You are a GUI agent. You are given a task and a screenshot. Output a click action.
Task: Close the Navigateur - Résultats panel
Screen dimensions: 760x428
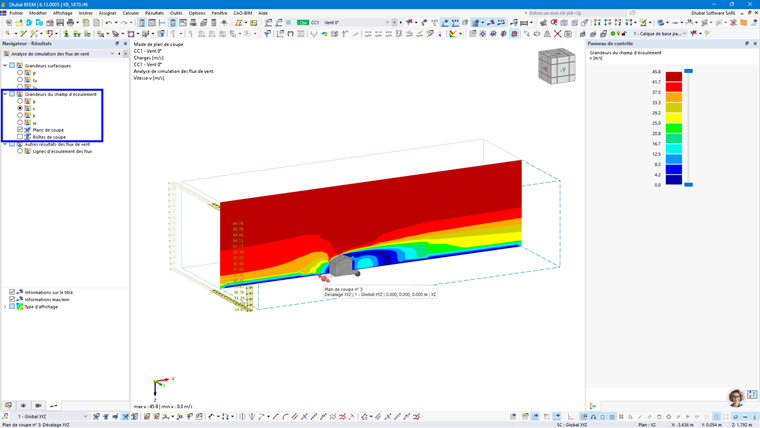(x=125, y=44)
